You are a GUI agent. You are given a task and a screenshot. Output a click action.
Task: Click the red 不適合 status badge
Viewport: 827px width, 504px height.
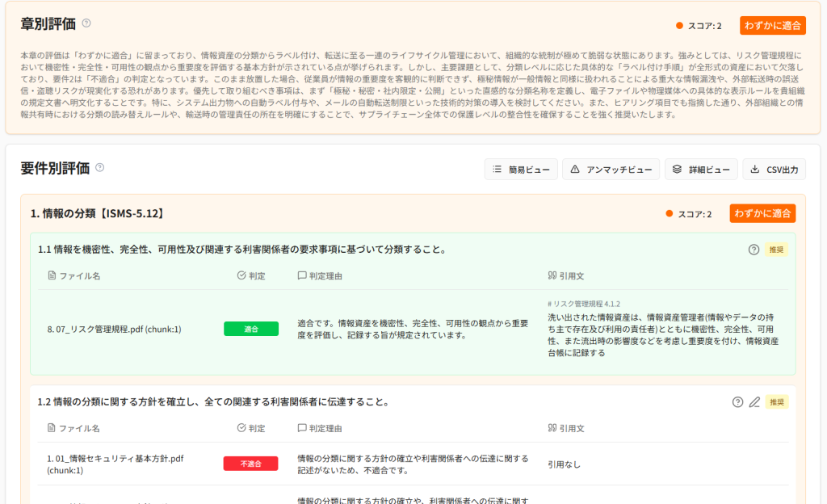tap(250, 464)
